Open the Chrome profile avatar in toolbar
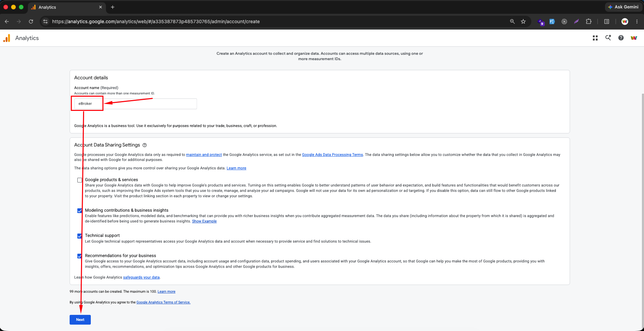This screenshot has height=331, width=644. coord(625,22)
